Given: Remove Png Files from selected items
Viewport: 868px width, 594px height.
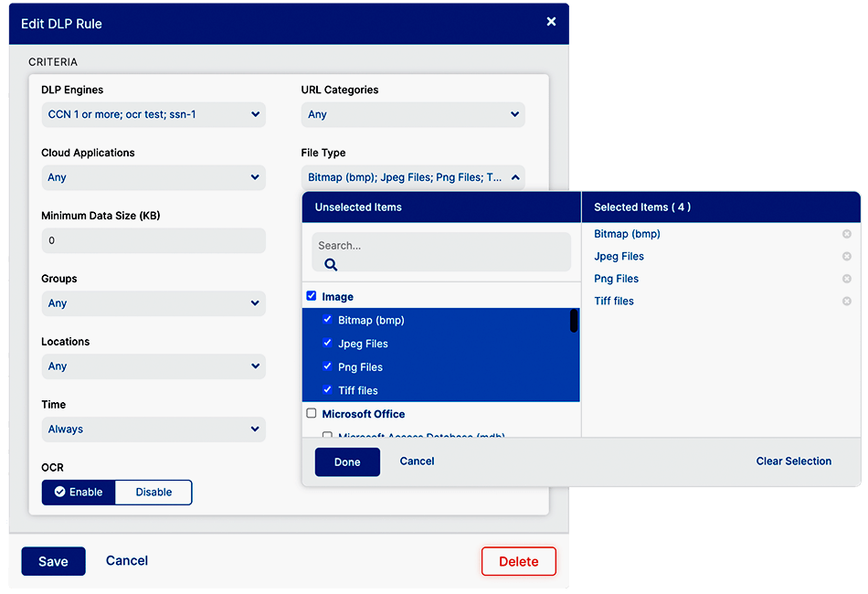Looking at the screenshot, I should 846,279.
